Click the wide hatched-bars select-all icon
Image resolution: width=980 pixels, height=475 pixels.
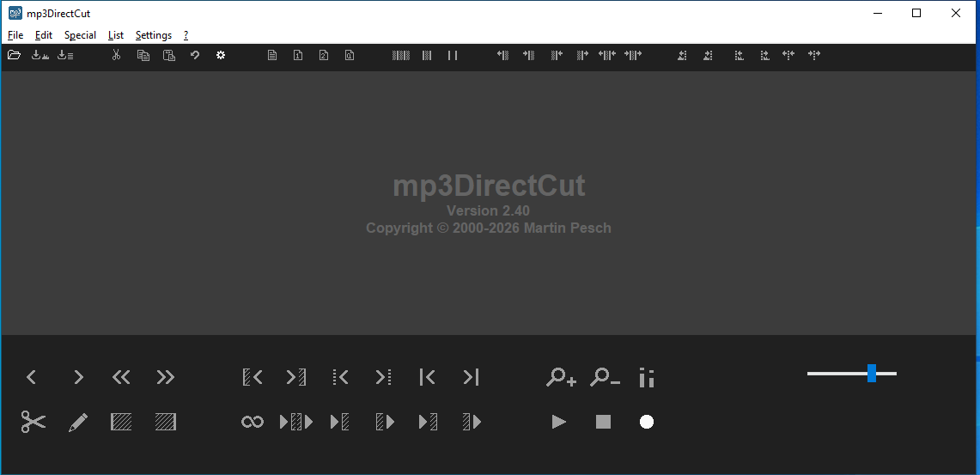tap(400, 55)
